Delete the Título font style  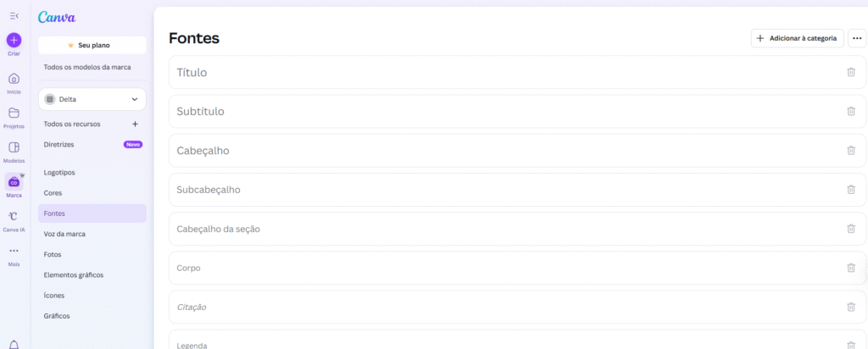tap(851, 72)
